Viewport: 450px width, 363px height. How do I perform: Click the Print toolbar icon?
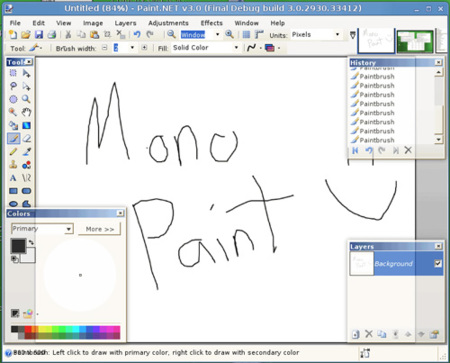[51, 34]
